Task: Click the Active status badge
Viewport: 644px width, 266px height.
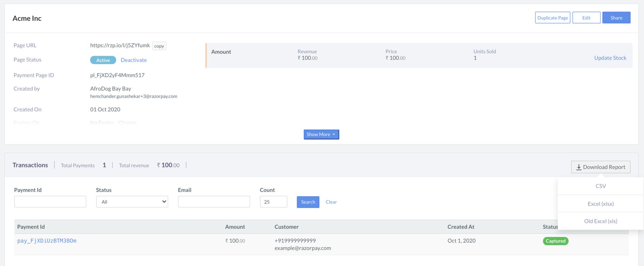Action: [x=103, y=60]
